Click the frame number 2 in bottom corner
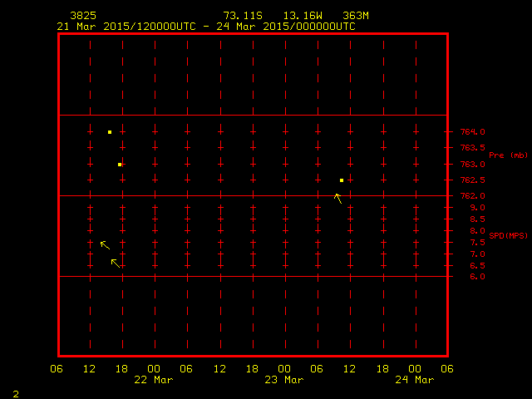532x399 pixels. (x=16, y=392)
